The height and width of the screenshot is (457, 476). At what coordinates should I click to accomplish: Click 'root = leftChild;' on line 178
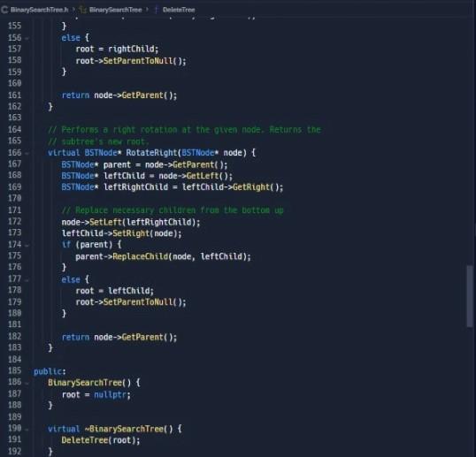pos(115,291)
